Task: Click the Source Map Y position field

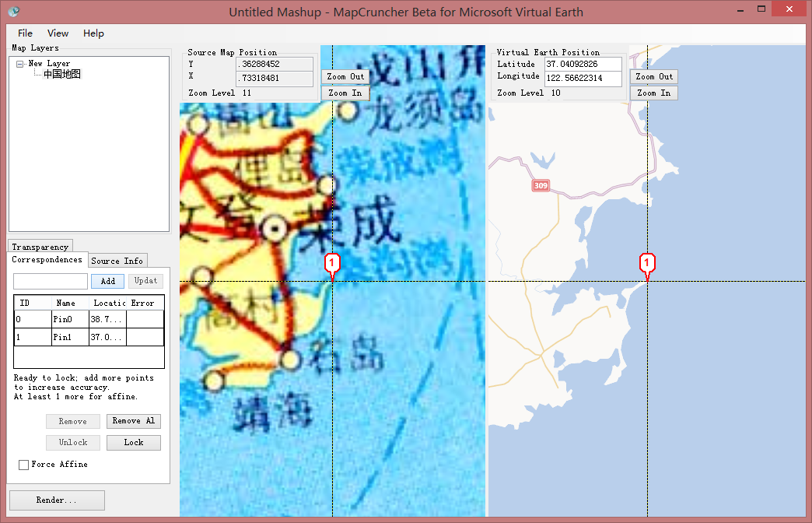Action: pos(275,65)
